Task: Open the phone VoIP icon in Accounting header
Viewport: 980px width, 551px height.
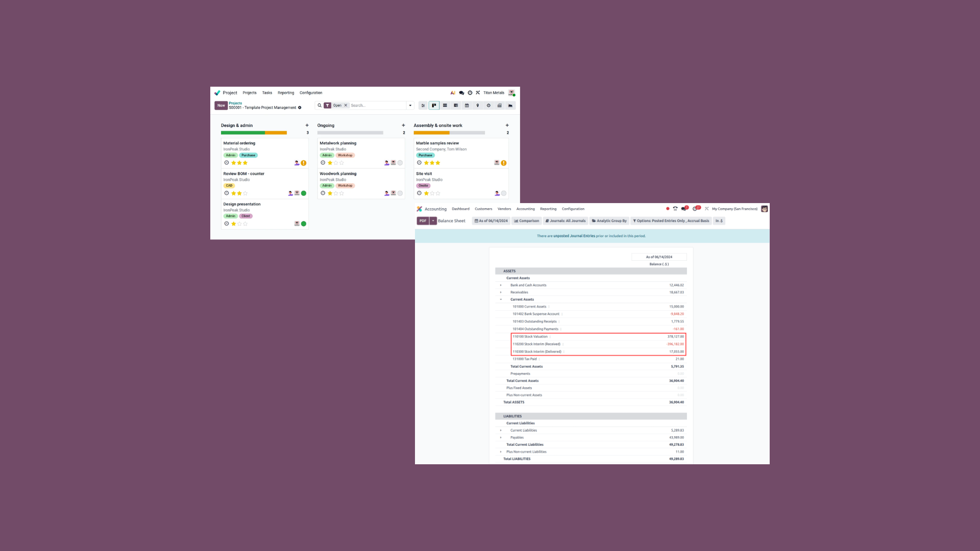Action: [675, 209]
